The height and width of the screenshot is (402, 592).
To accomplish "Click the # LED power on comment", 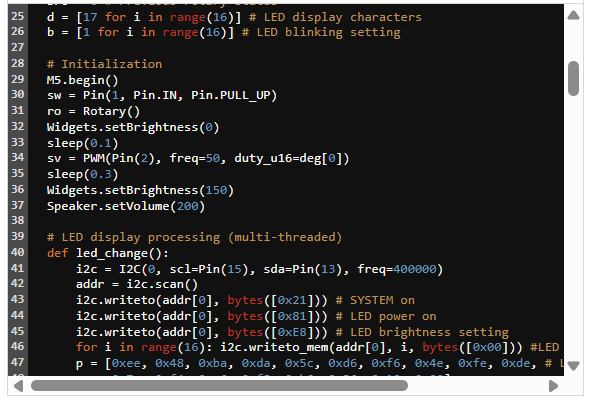I will (386, 316).
